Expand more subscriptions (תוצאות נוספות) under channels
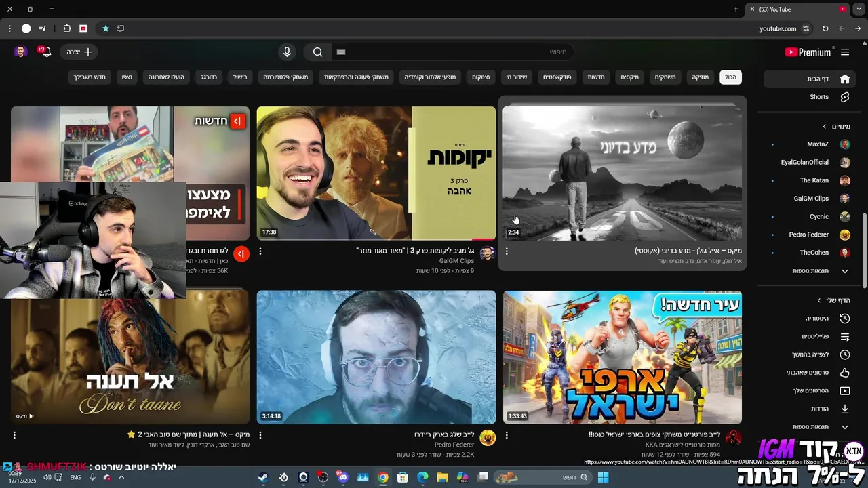868x488 pixels. pos(811,271)
